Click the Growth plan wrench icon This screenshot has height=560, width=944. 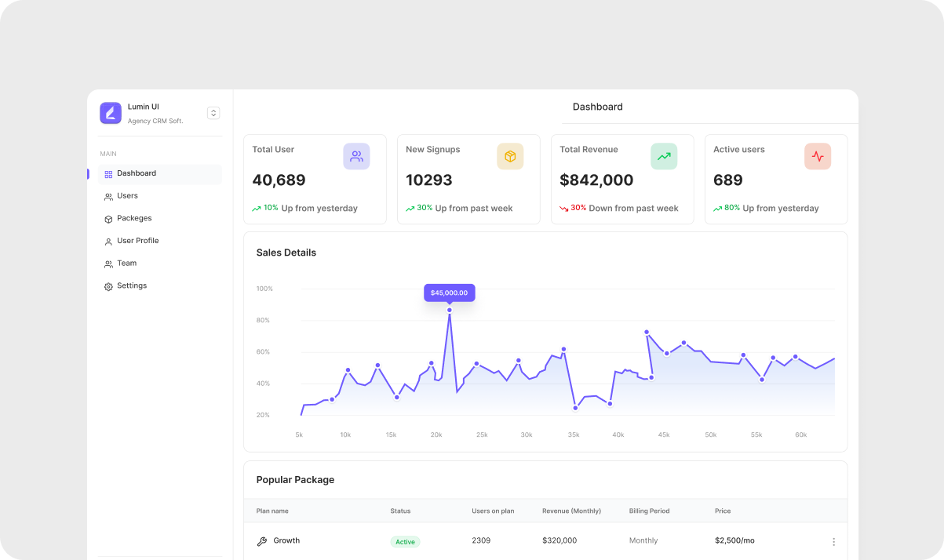(262, 541)
